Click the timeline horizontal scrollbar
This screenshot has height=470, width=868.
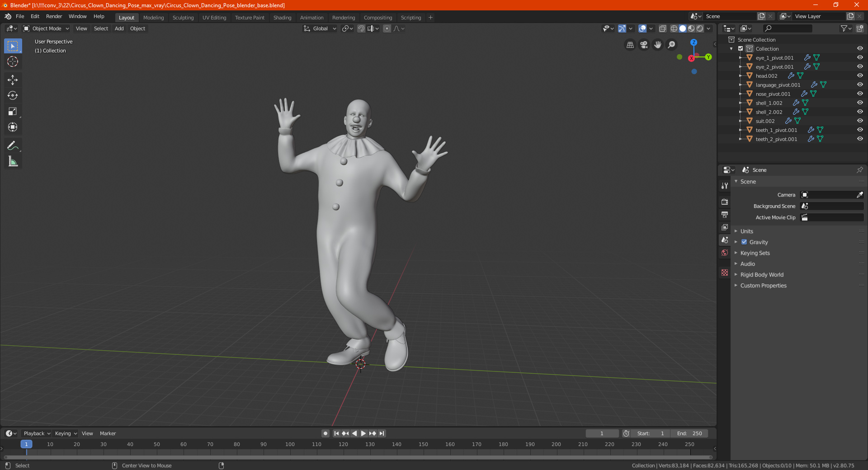[358, 457]
